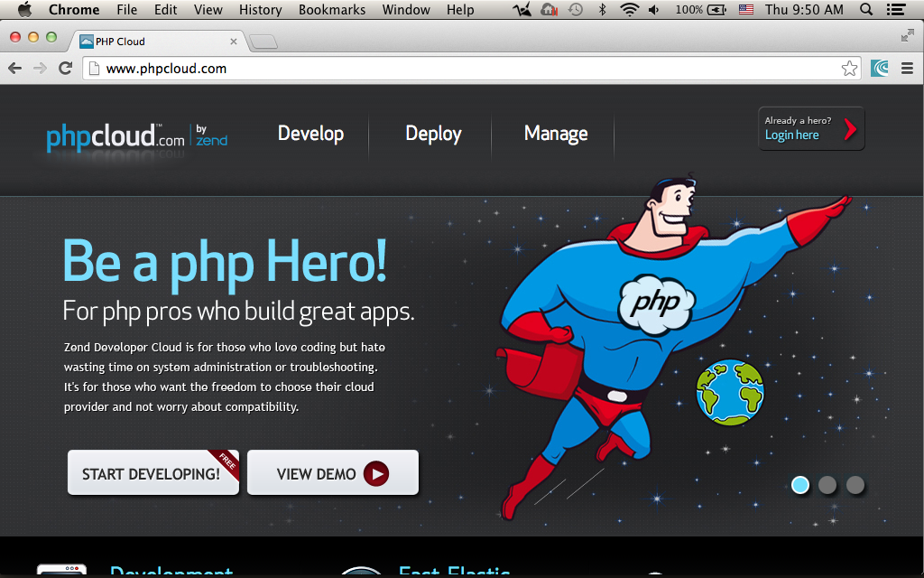Reload the page with the refresh icon
The width and height of the screenshot is (924, 578).
tap(65, 69)
